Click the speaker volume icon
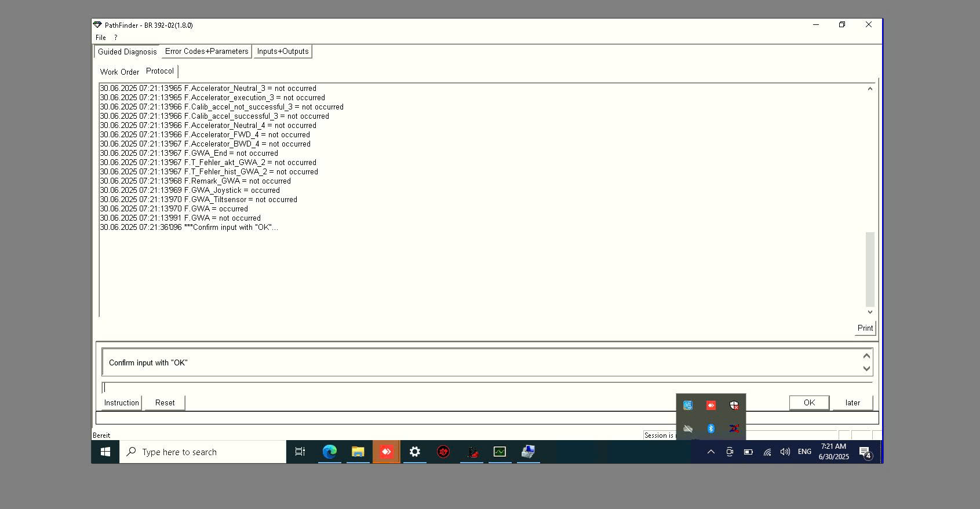Screen dimensions: 980x509 click(x=785, y=452)
